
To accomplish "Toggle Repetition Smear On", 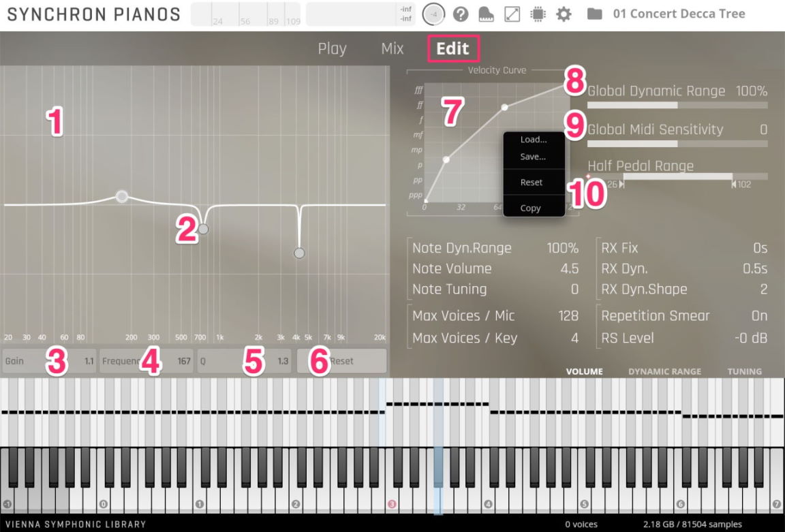I will click(760, 316).
